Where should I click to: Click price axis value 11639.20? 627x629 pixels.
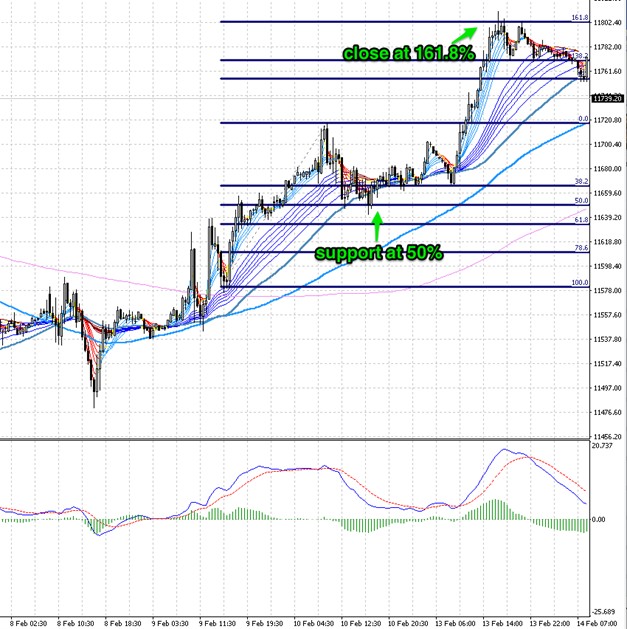[x=607, y=217]
